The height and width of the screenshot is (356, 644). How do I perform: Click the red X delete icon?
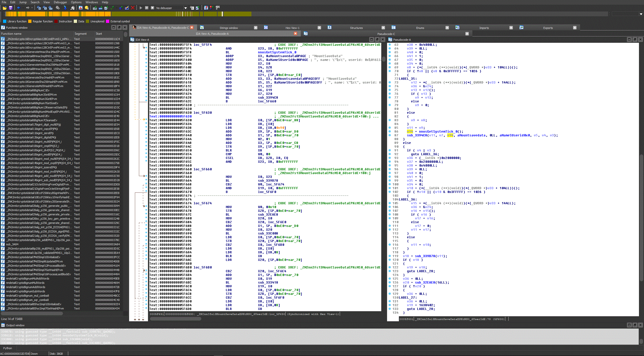[133, 8]
